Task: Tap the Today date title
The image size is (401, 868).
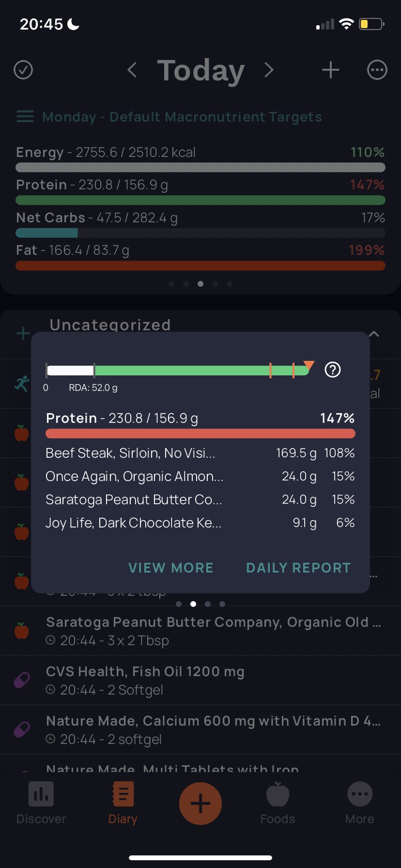Action: 200,71
